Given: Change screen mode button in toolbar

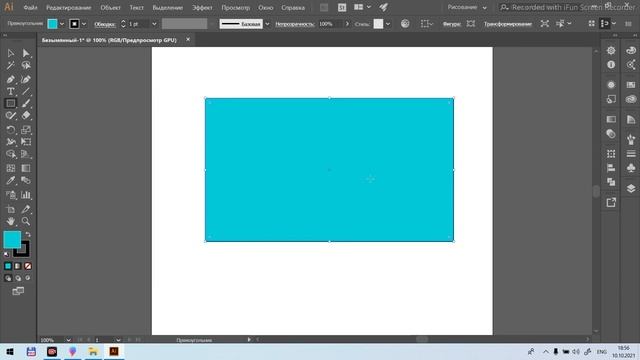Looking at the screenshot, I should [18, 291].
